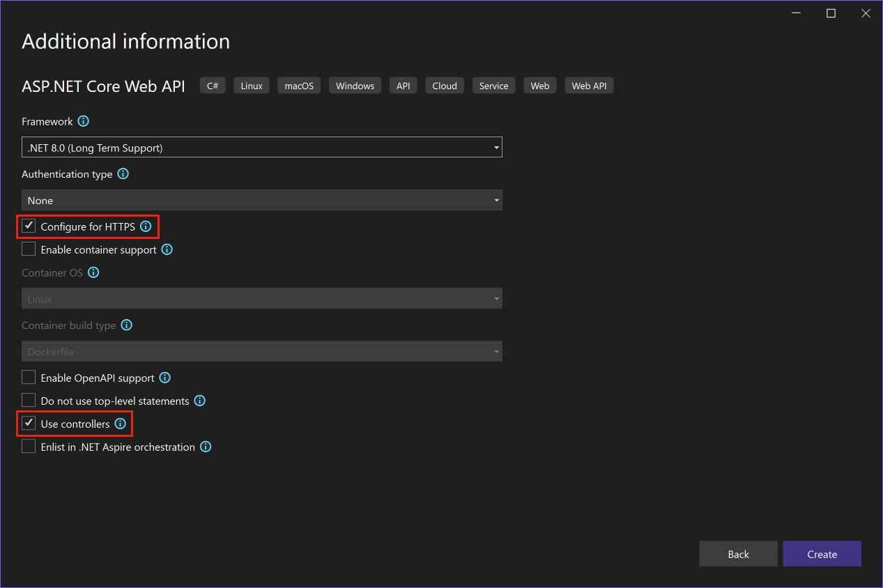Click the Container OS info icon
This screenshot has width=883, height=588.
93,272
